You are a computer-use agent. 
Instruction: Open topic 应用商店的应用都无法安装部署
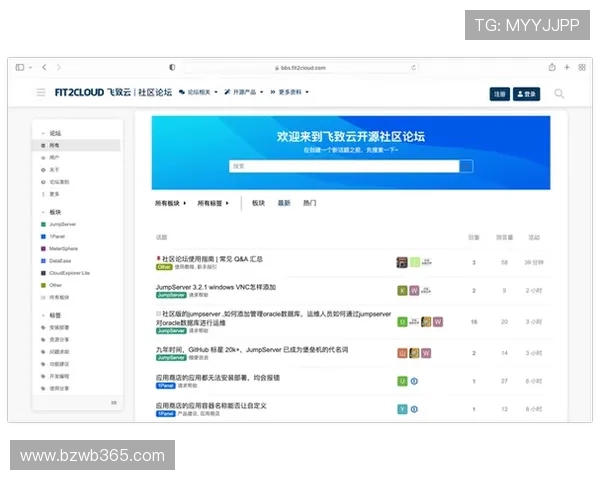point(218,378)
